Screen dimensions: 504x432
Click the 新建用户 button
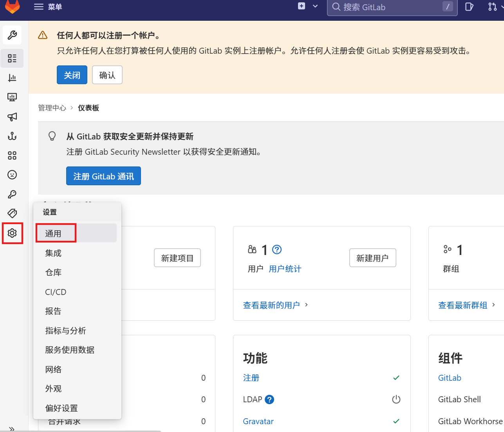372,258
